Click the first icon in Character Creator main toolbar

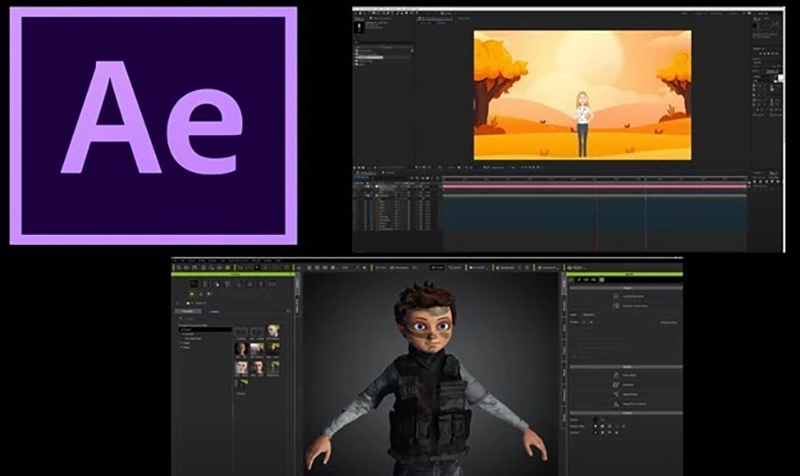pyautogui.click(x=179, y=267)
